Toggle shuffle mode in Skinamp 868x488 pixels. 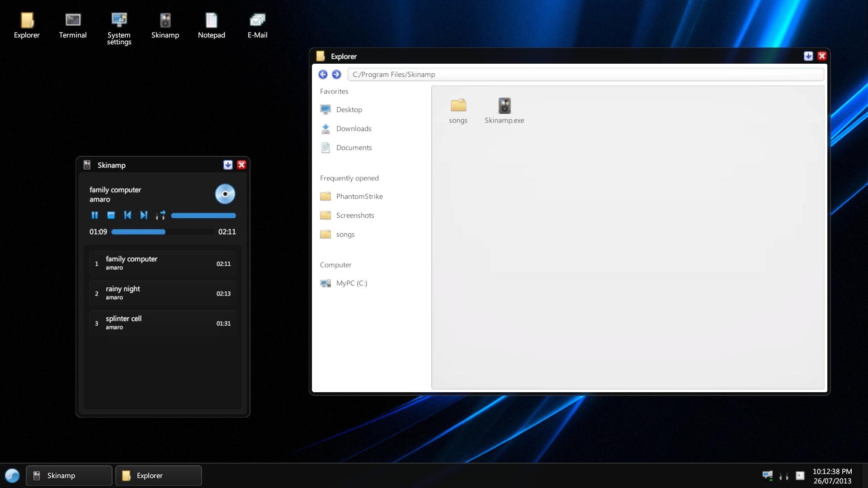point(160,215)
